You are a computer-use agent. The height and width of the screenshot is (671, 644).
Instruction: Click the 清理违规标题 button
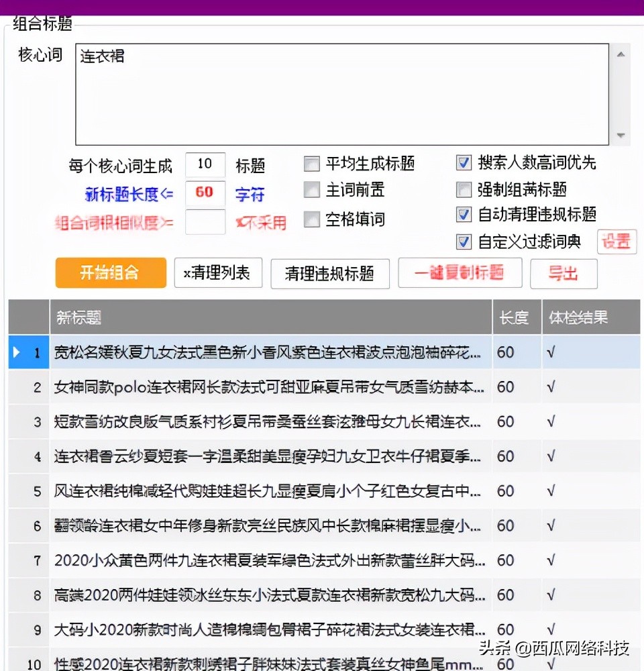click(330, 274)
